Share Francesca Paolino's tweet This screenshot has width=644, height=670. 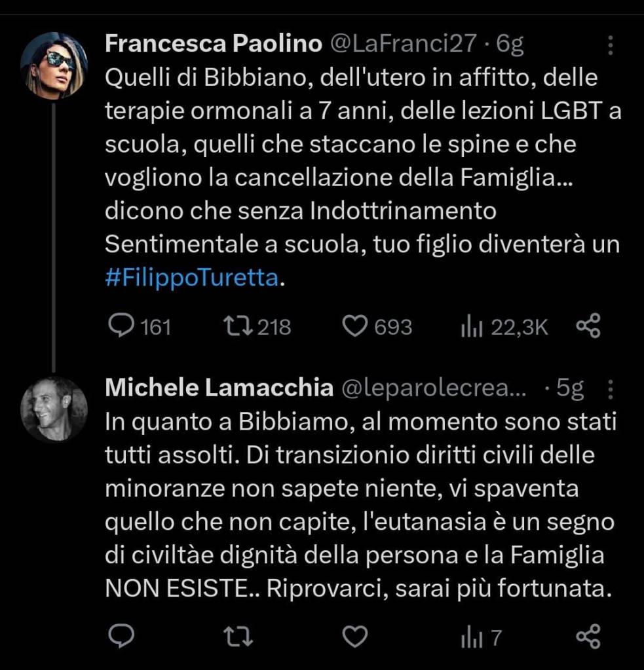click(x=588, y=326)
